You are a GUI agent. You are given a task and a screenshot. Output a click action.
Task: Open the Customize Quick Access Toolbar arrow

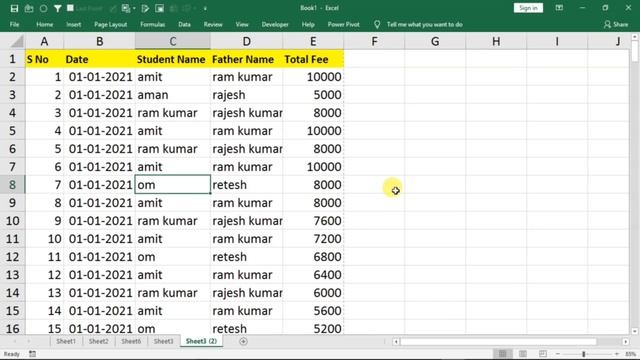[x=205, y=8]
